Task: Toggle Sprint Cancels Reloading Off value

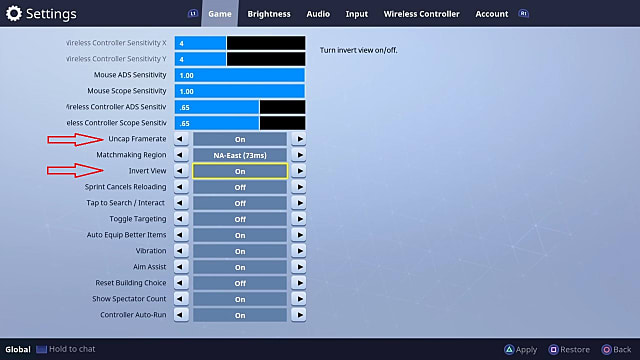Action: pos(240,187)
